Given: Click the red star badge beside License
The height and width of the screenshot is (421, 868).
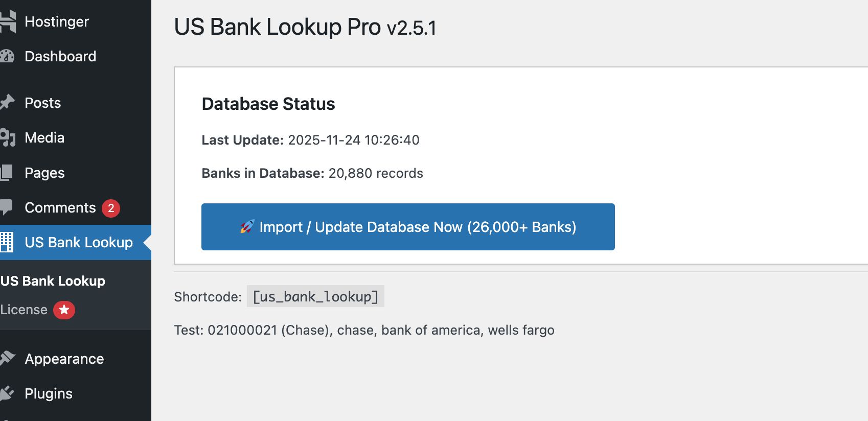Looking at the screenshot, I should [64, 310].
